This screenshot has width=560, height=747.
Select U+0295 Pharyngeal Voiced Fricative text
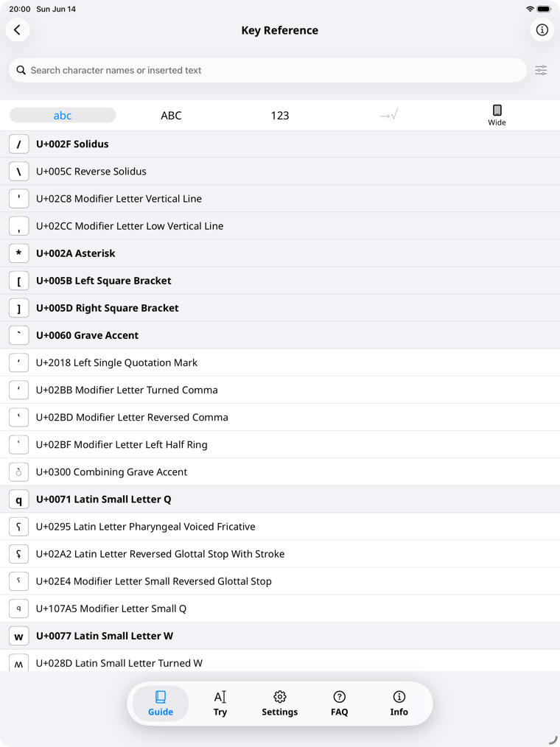pos(146,527)
